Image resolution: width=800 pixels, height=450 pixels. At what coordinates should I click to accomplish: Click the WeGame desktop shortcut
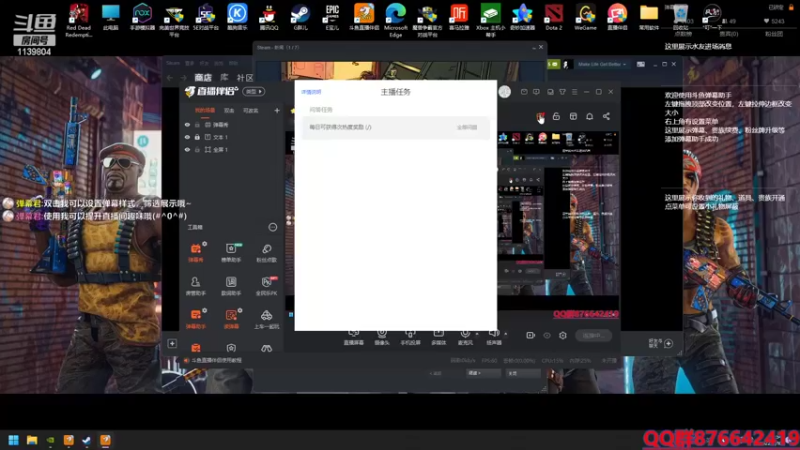click(585, 17)
